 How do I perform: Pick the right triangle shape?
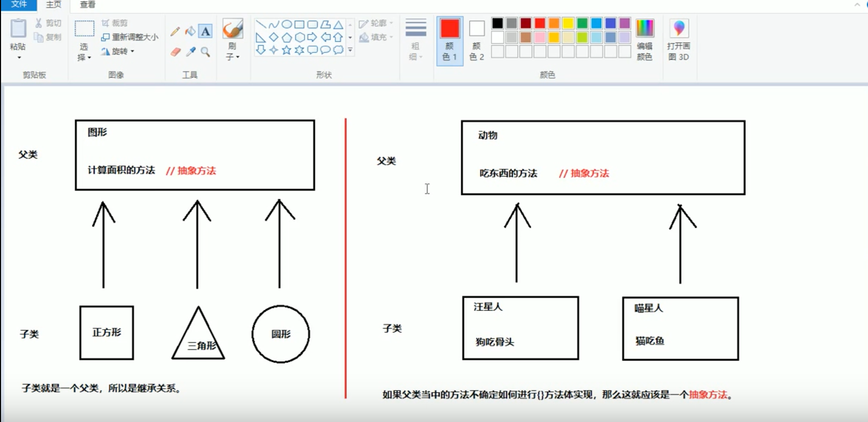pyautogui.click(x=261, y=37)
